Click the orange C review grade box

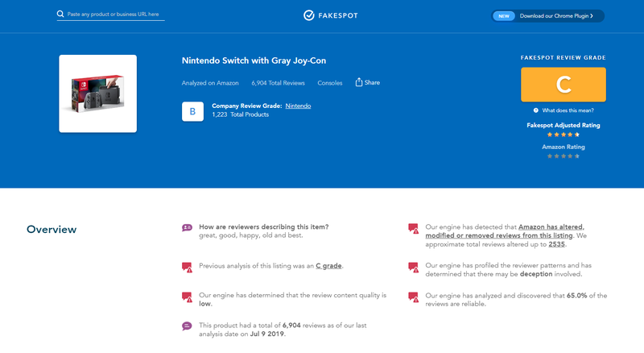(563, 85)
